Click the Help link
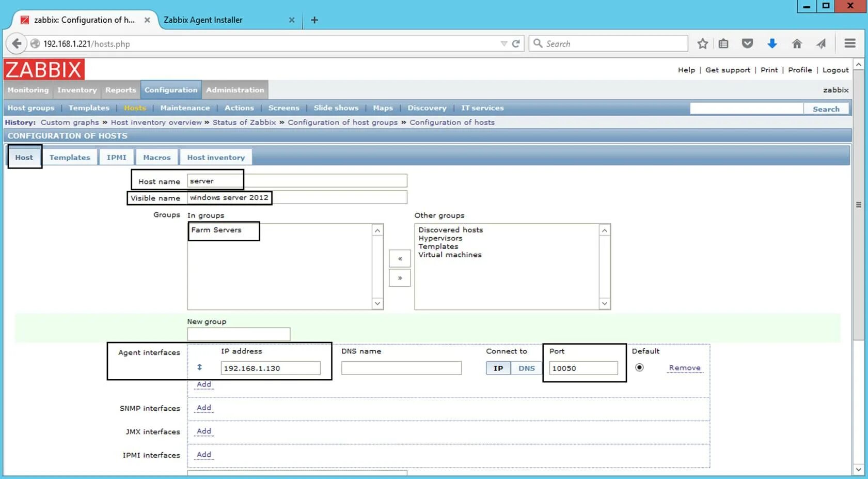The width and height of the screenshot is (868, 479). tap(686, 70)
